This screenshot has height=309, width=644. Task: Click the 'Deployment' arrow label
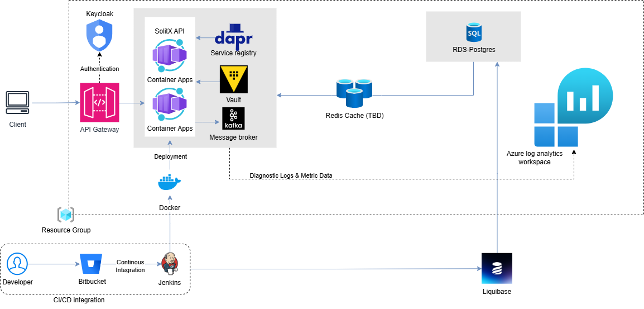click(x=170, y=156)
